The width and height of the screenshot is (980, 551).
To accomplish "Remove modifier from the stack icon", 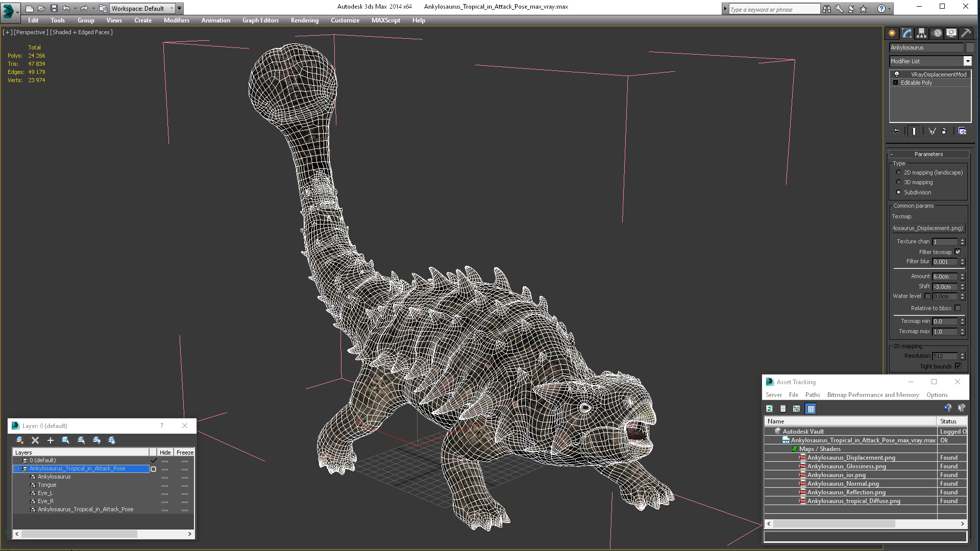I will 944,131.
